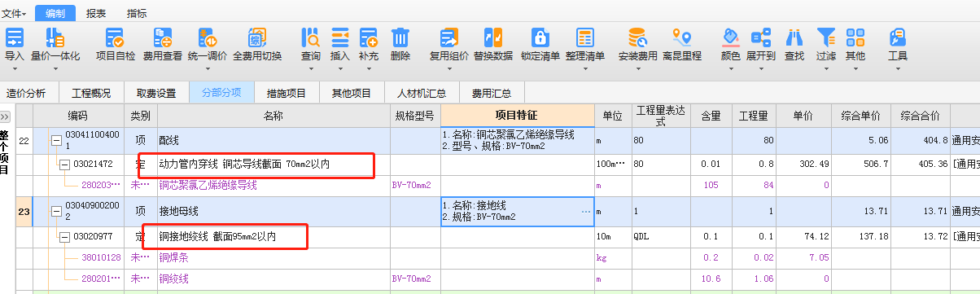Viewport: 980px width, 294px height.
Task: Click the 查找 binoculars icon
Action: (794, 45)
